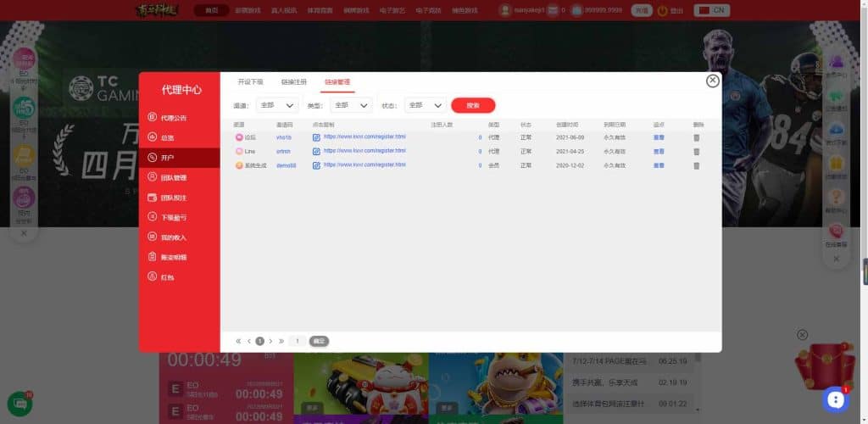Copy the register link in the demo88 row
Image resolution: width=868 pixels, height=424 pixels.
coord(317,165)
